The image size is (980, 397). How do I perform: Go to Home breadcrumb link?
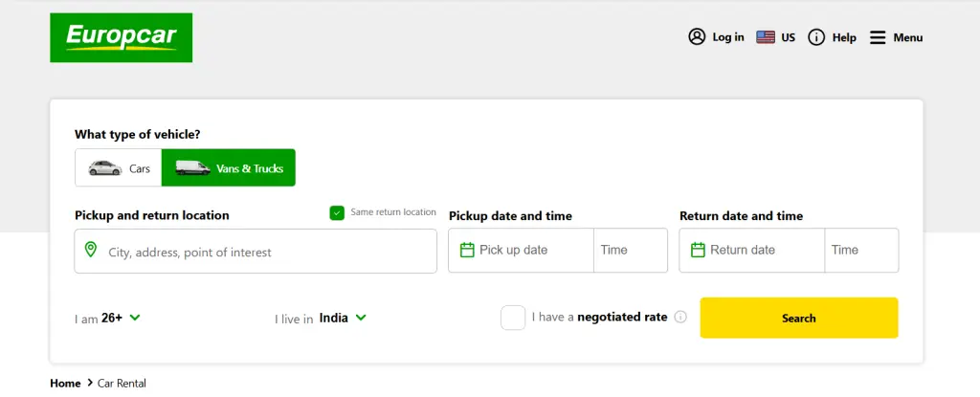click(x=65, y=384)
